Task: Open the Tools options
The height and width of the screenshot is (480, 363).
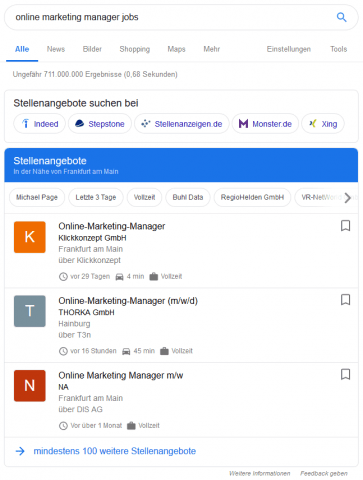Action: coord(339,49)
